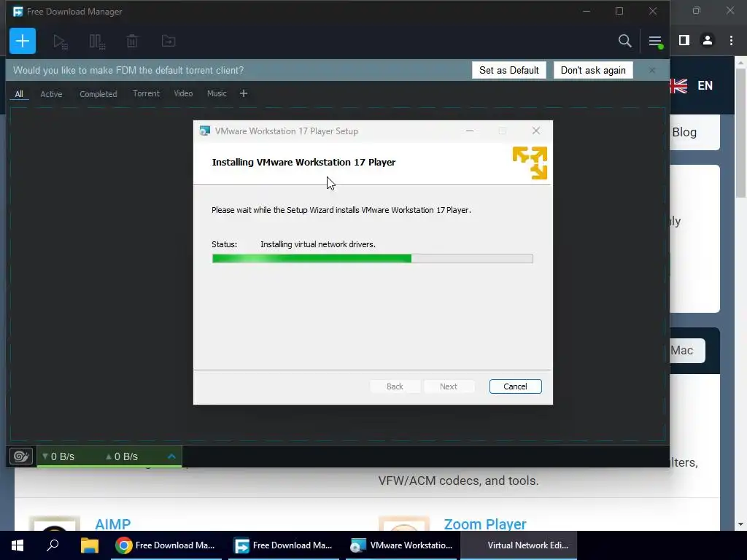Screen dimensions: 747x560
Task: Cancel the VMware Player installation
Action: (516, 386)
